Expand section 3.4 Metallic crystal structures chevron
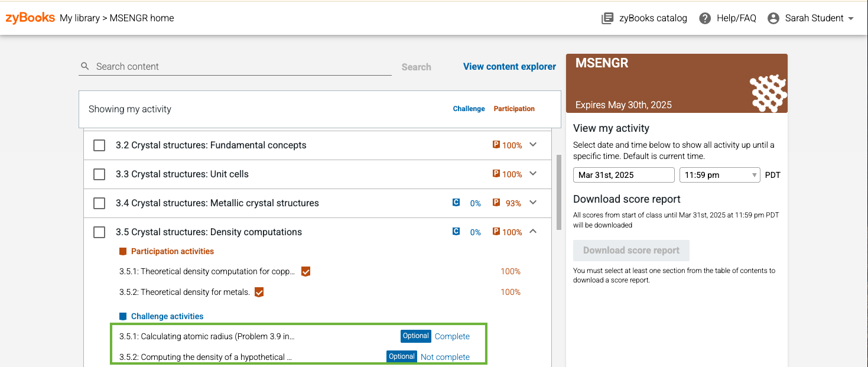The width and height of the screenshot is (868, 367). [533, 202]
